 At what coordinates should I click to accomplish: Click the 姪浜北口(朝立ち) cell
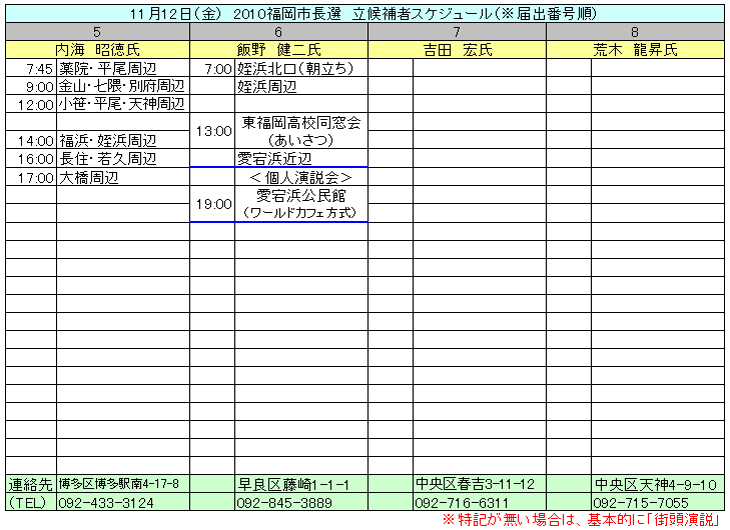(301, 69)
